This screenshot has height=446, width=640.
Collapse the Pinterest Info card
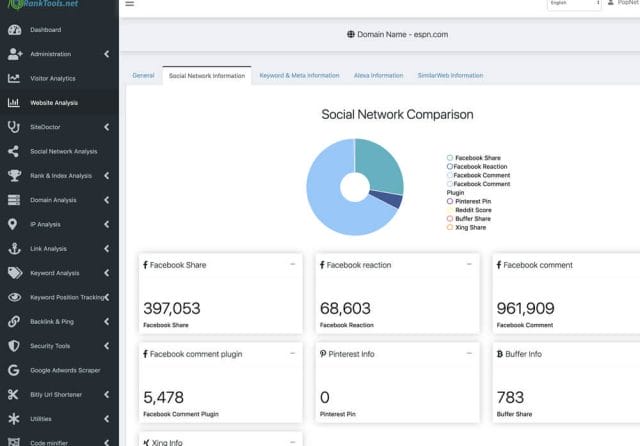tap(469, 354)
